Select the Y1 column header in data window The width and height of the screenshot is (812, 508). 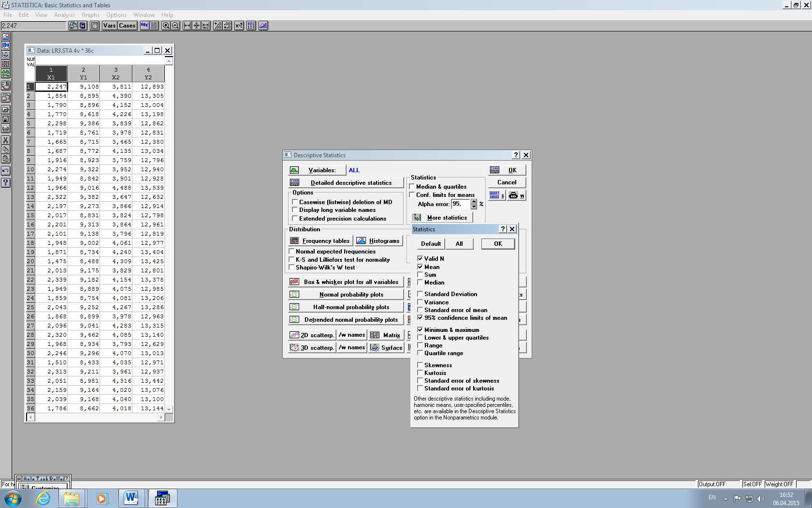coord(84,74)
